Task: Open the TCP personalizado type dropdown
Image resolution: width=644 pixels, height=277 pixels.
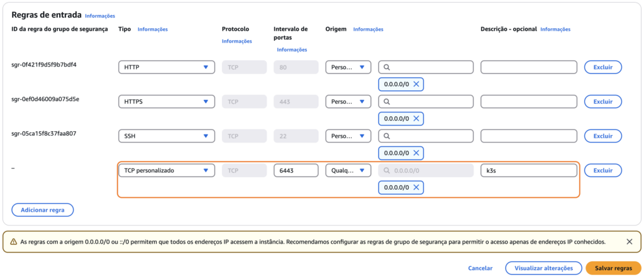Action: click(166, 171)
